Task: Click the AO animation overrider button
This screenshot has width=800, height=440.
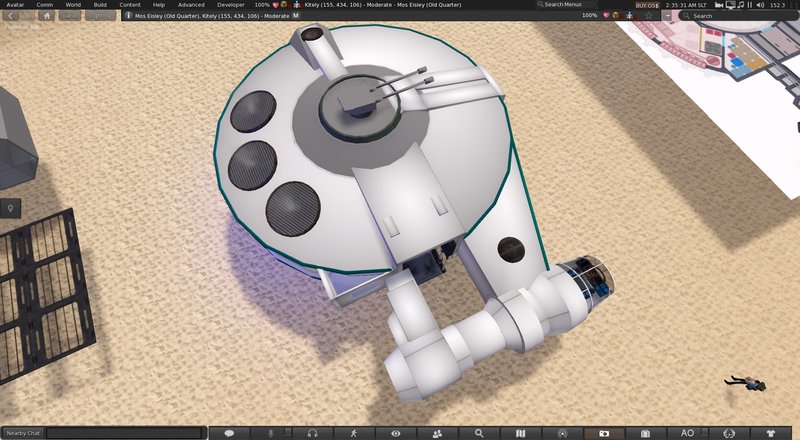Action: coord(687,433)
